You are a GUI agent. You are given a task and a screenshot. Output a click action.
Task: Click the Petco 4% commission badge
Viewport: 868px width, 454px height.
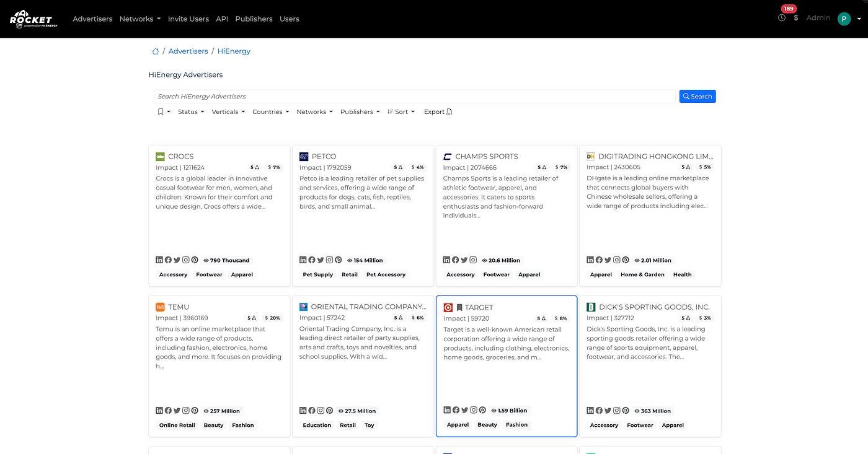417,167
